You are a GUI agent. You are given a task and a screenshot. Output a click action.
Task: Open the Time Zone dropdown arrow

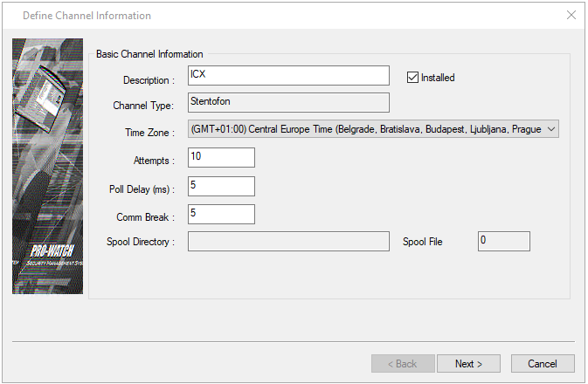pyautogui.click(x=550, y=130)
